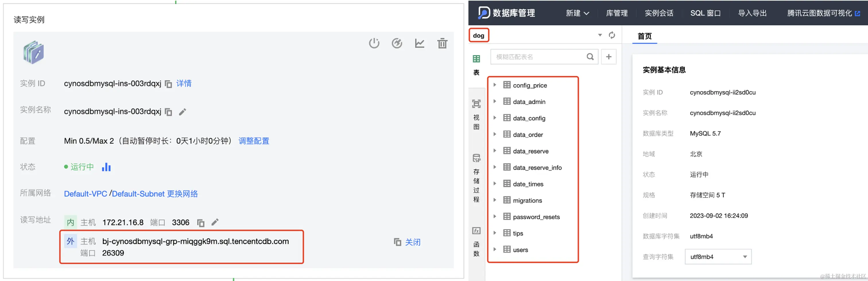Viewport: 868px width, 281px height.
Task: Click the cynosdbmysql-ii2sd0cu instance ID value
Action: (x=722, y=92)
